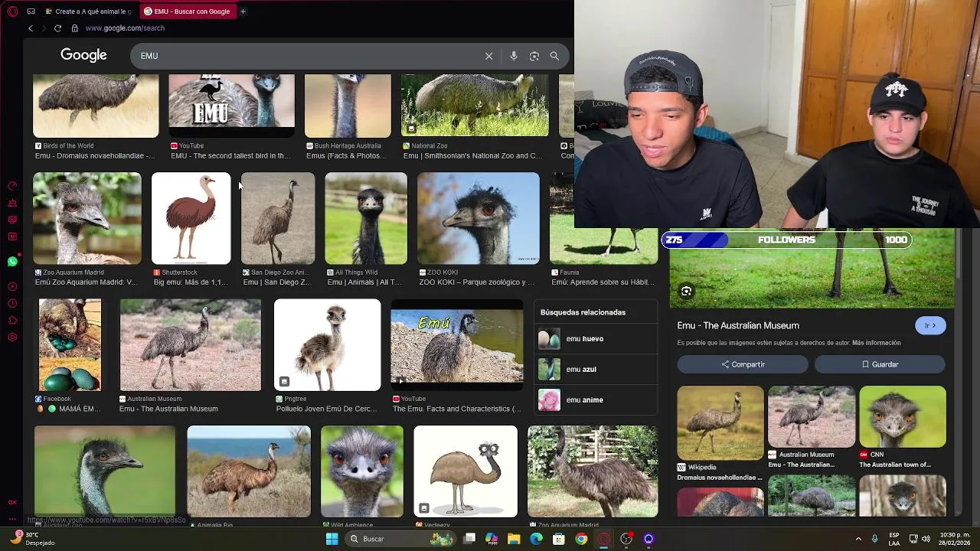Open the Opera GX main menu logo
Screen dimensions: 980x551
[x=12, y=11]
